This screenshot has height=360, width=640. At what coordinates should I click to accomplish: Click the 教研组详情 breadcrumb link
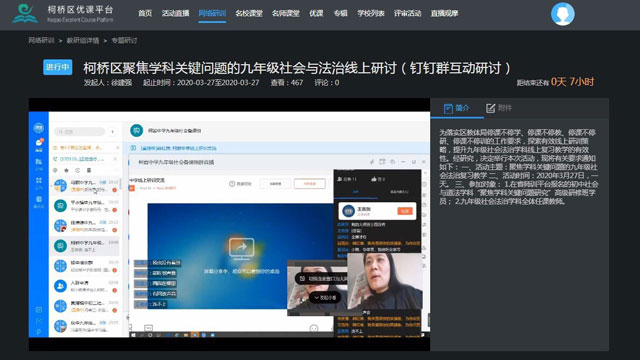pos(83,40)
